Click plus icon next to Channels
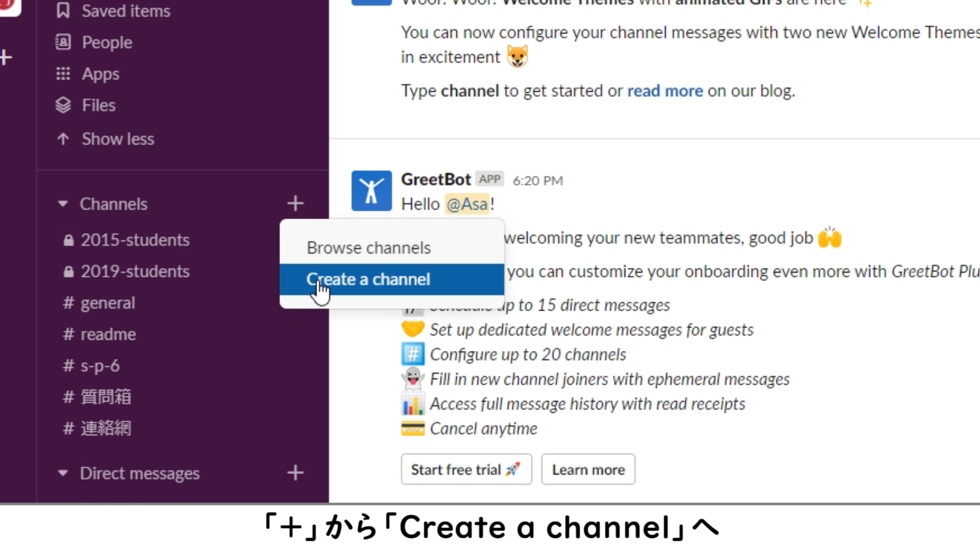The width and height of the screenshot is (980, 551). click(295, 204)
